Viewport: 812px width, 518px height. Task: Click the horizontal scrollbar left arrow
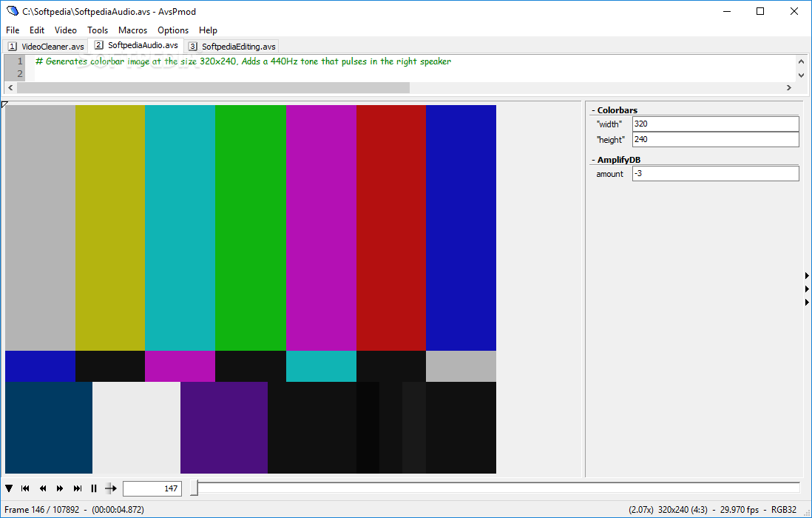(x=10, y=87)
